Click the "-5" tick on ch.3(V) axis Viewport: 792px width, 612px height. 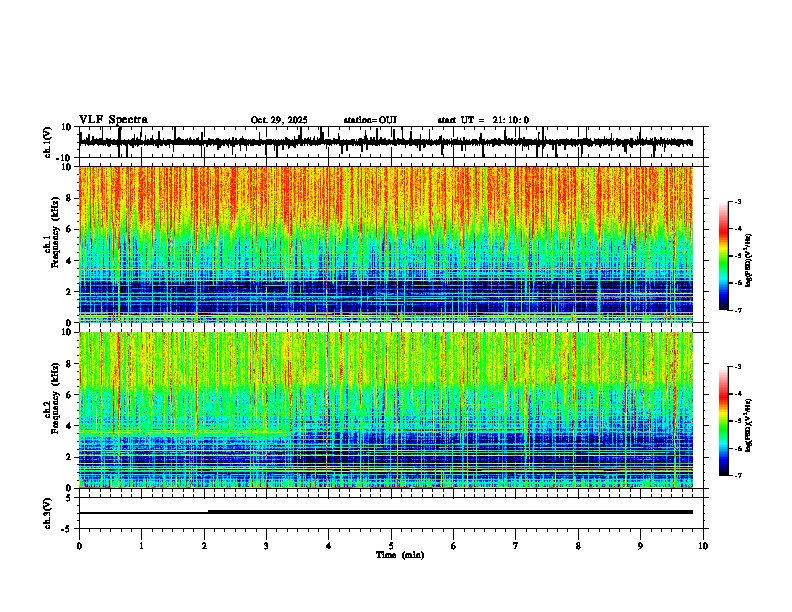click(x=68, y=529)
